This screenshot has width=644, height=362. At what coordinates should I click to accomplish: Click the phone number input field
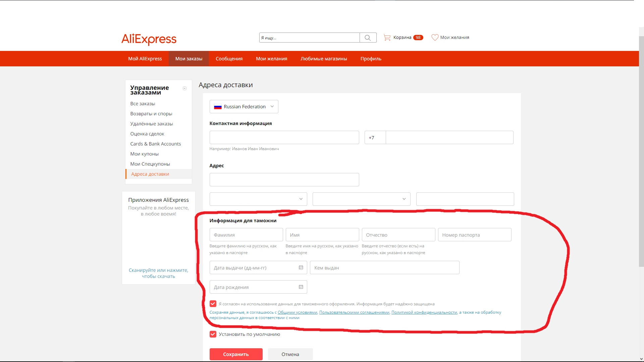(449, 137)
